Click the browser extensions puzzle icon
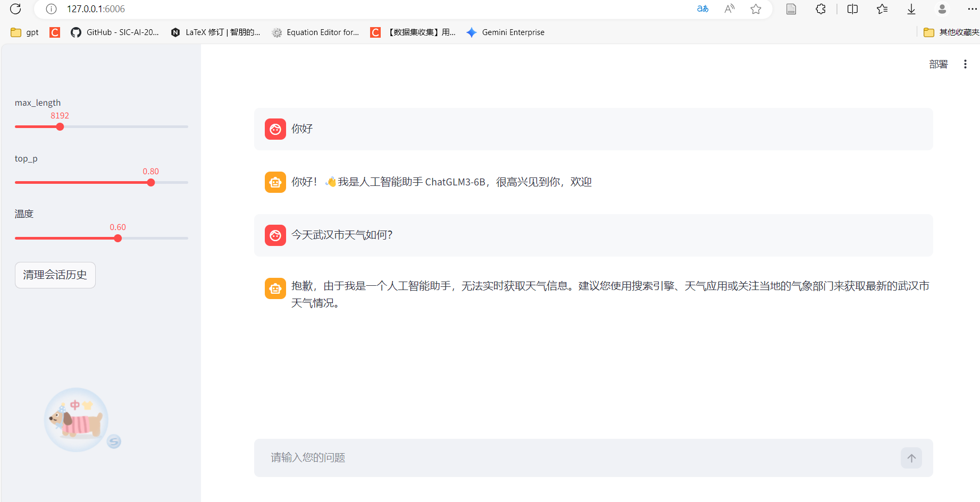Image resolution: width=980 pixels, height=502 pixels. (x=820, y=9)
